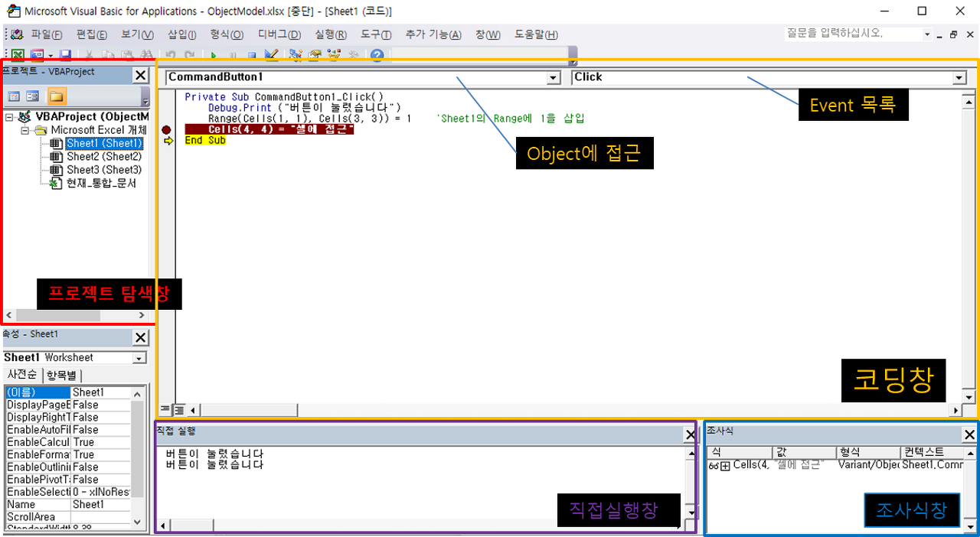Click the Insert UserForm toolbar icon
The height and width of the screenshot is (537, 980).
(x=37, y=55)
